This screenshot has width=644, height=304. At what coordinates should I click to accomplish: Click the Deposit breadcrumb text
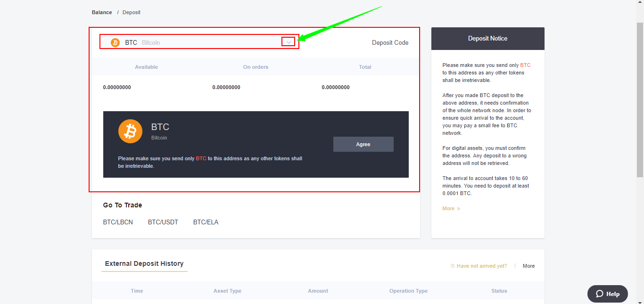(132, 12)
